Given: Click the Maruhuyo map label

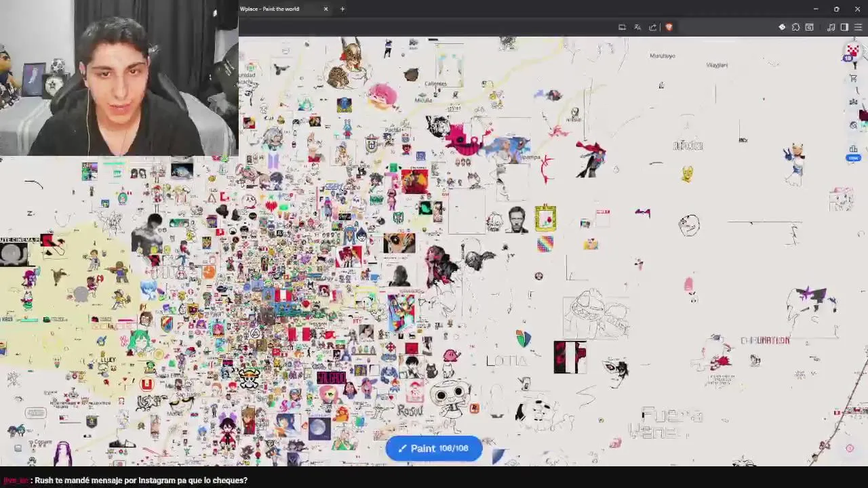Looking at the screenshot, I should [x=663, y=56].
